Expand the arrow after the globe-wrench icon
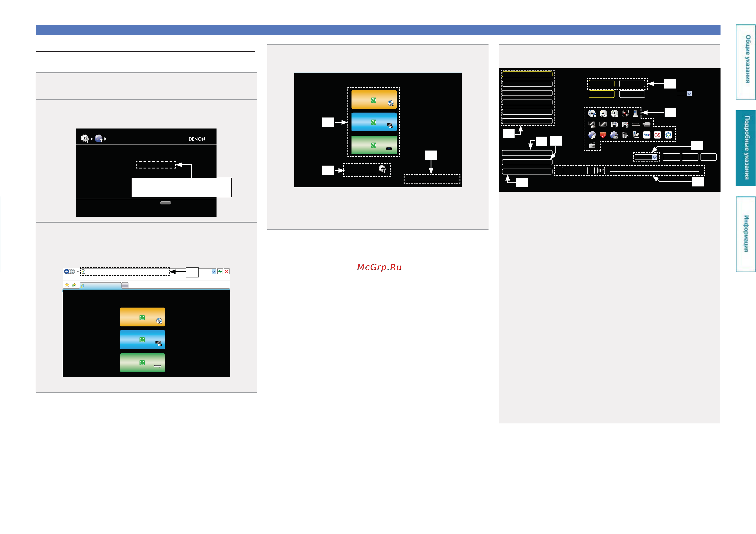The height and width of the screenshot is (534, 756). [105, 139]
